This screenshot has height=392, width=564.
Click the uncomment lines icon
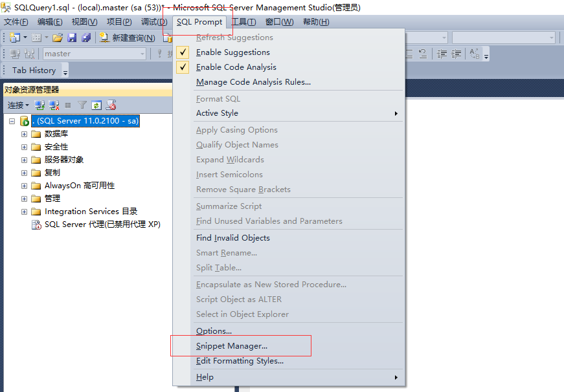423,54
